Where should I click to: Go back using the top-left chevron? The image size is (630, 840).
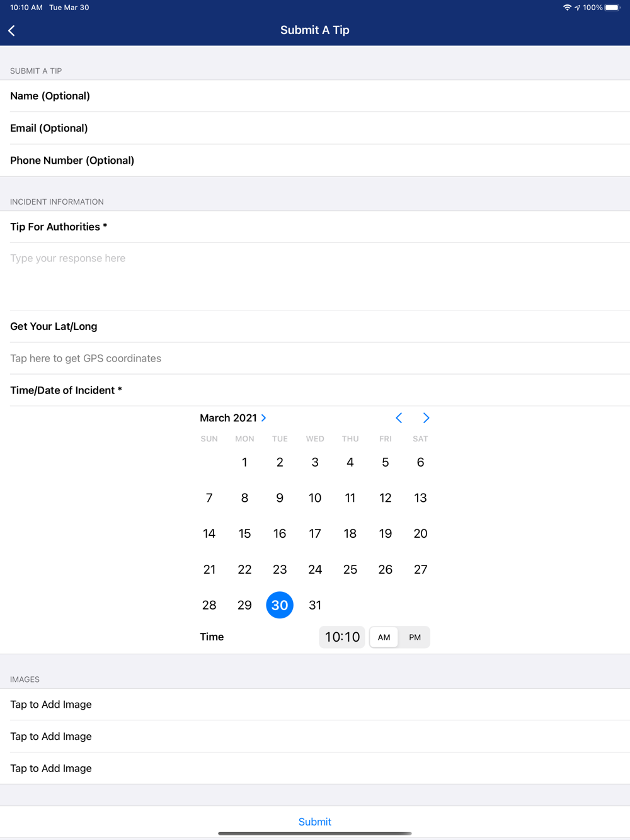(x=11, y=30)
